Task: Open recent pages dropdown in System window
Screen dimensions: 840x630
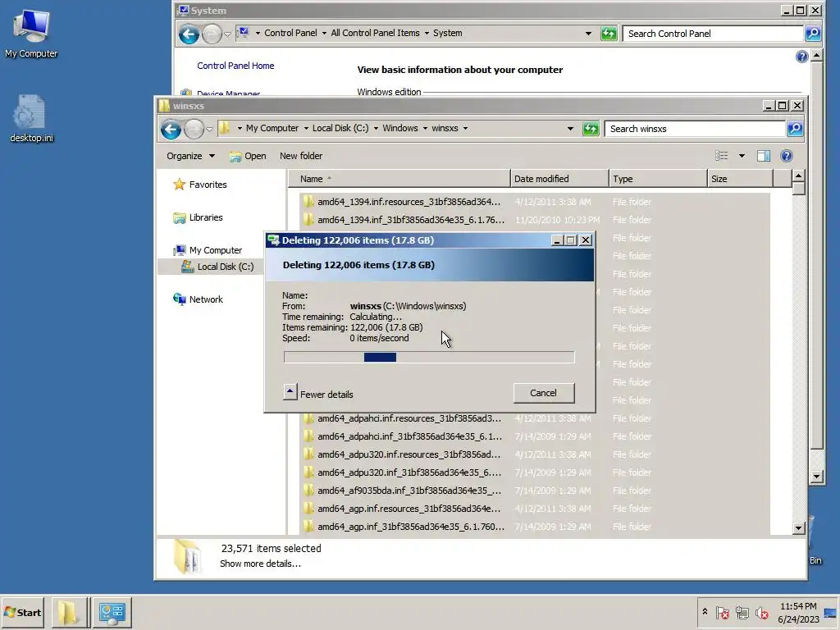Action: click(228, 34)
